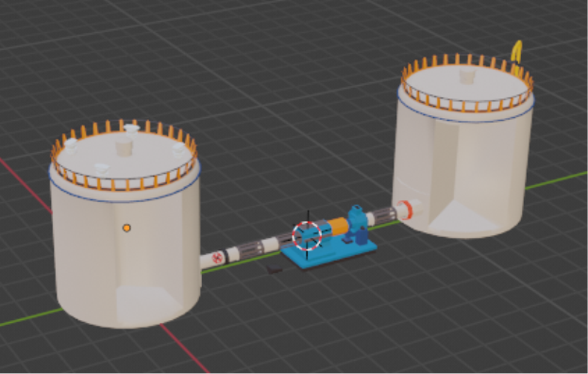Click the red-white 3D cursor
The height and width of the screenshot is (374, 588).
pyautogui.click(x=307, y=236)
